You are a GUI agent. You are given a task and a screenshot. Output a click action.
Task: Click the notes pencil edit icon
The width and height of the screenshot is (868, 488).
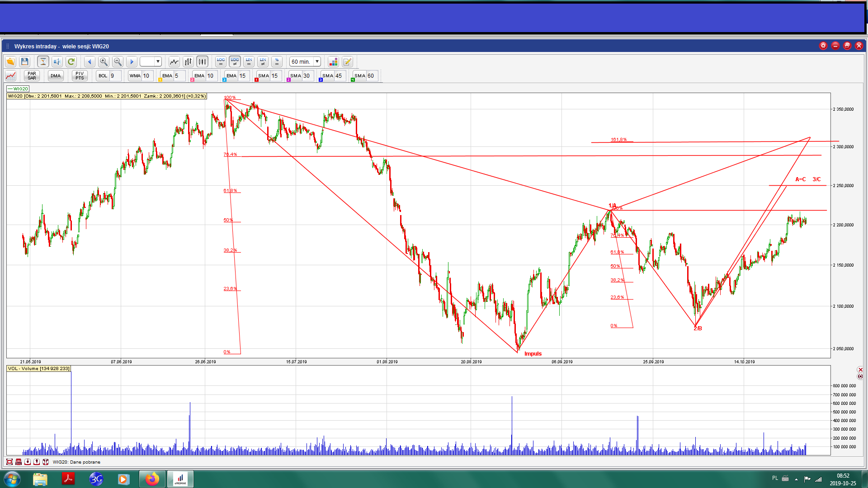coord(347,62)
